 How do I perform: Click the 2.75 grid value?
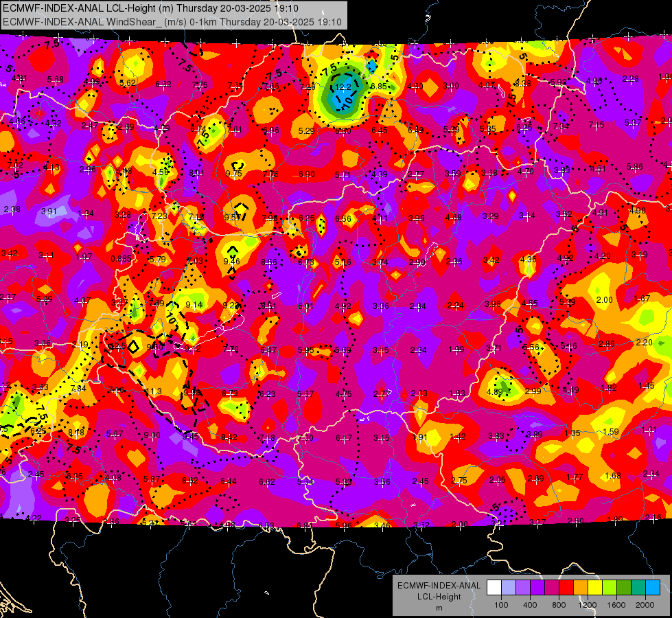pos(459,481)
